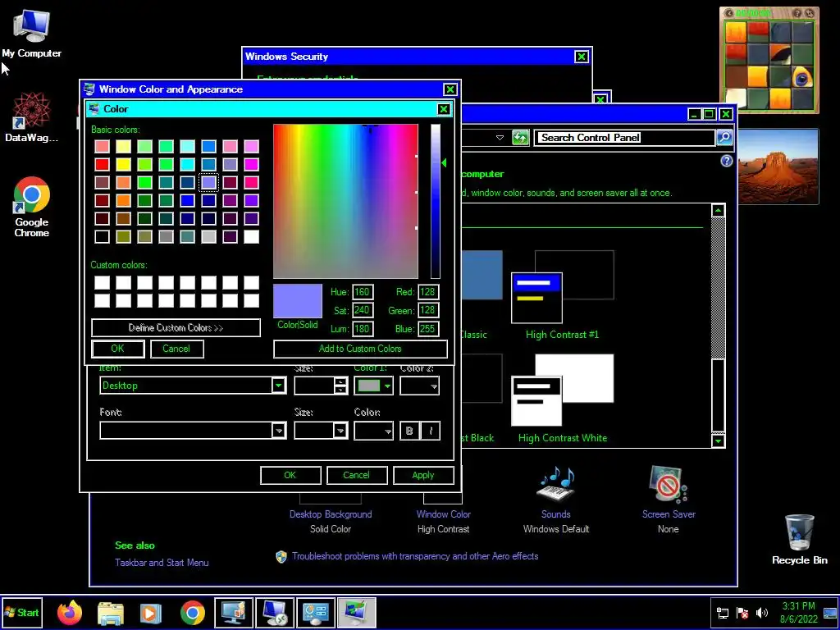This screenshot has width=840, height=630.
Task: Click OK in Window Color and Appearance
Action: (x=290, y=475)
